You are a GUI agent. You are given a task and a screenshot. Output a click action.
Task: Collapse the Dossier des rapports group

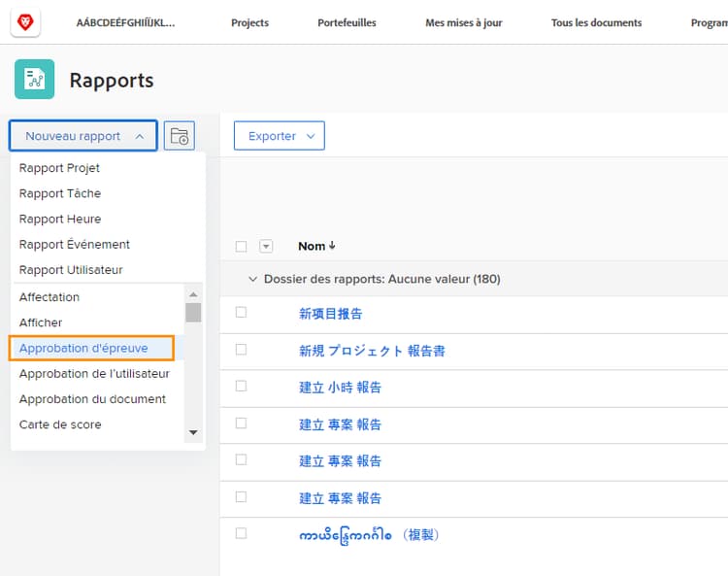click(x=253, y=280)
